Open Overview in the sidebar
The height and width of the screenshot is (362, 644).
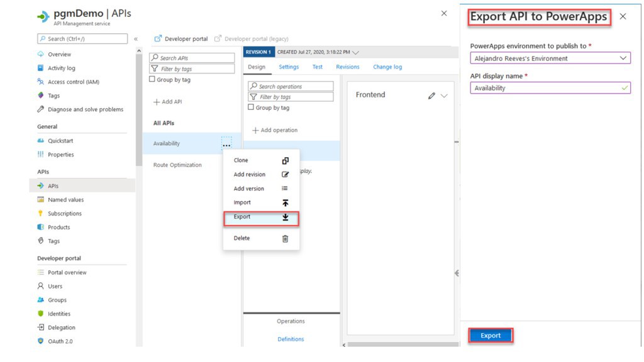click(x=59, y=54)
